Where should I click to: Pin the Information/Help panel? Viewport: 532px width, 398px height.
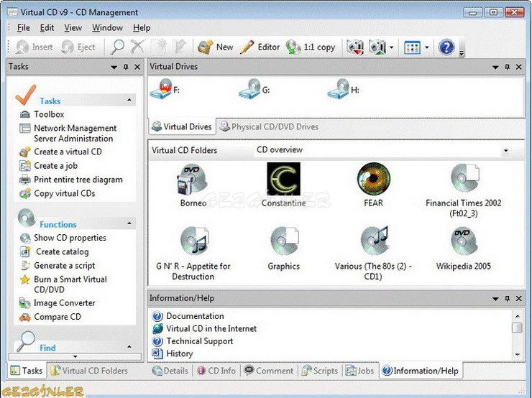click(x=508, y=298)
